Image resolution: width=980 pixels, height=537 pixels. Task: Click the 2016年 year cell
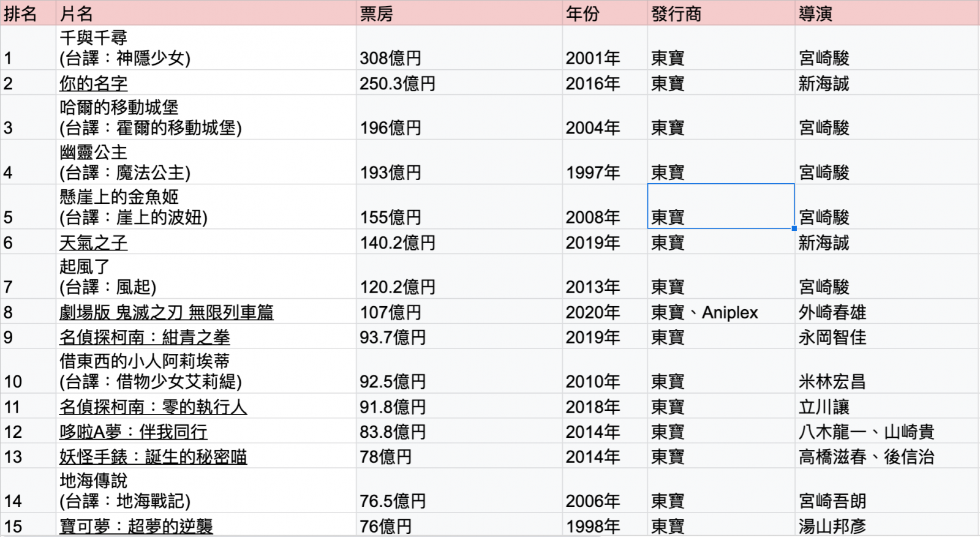pos(605,83)
